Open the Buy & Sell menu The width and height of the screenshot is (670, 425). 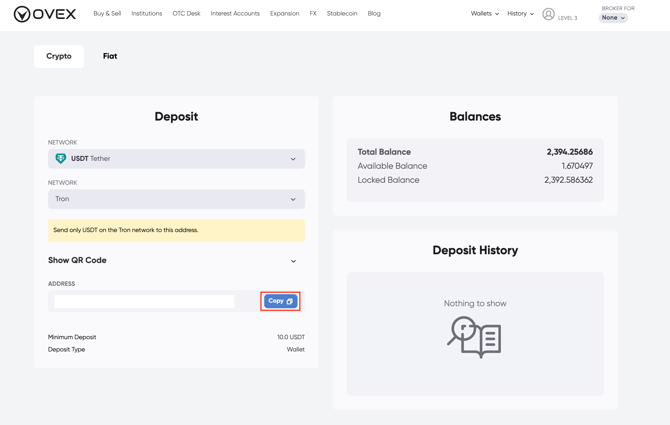tap(107, 14)
